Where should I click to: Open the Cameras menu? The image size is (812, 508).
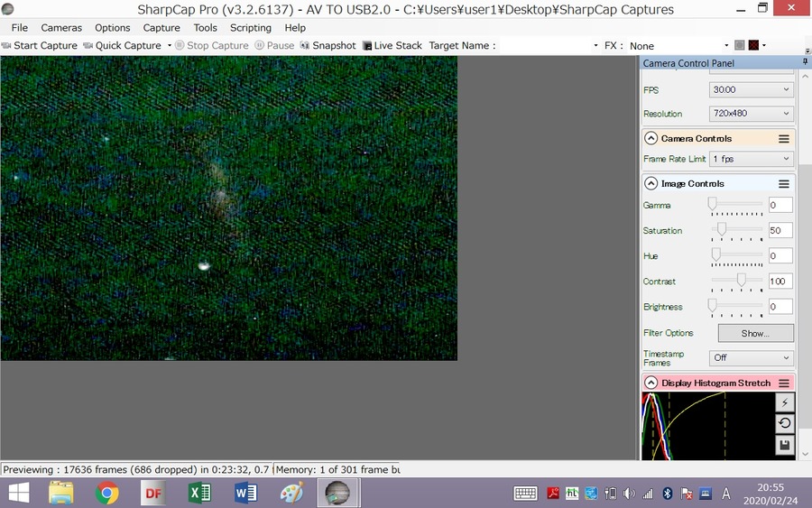61,28
